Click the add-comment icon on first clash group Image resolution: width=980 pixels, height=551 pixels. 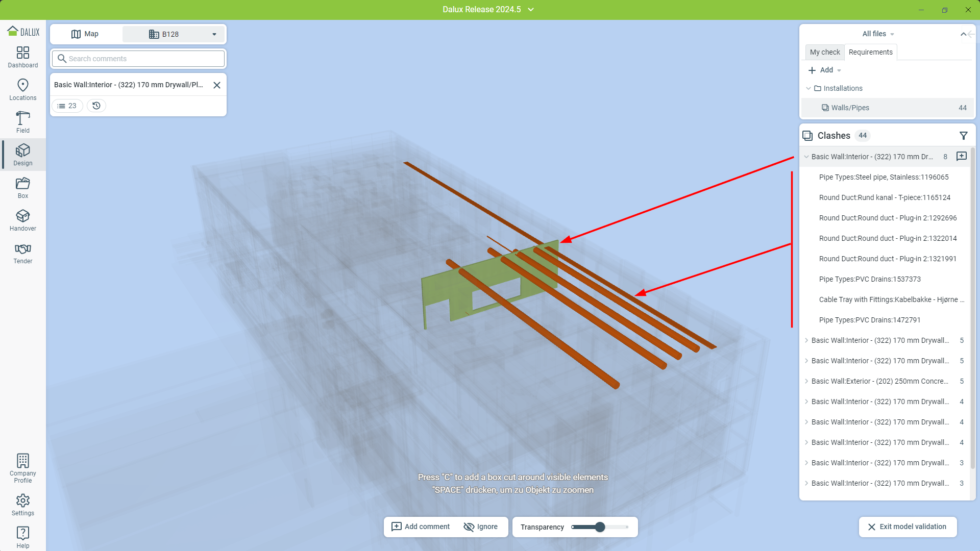pyautogui.click(x=961, y=156)
